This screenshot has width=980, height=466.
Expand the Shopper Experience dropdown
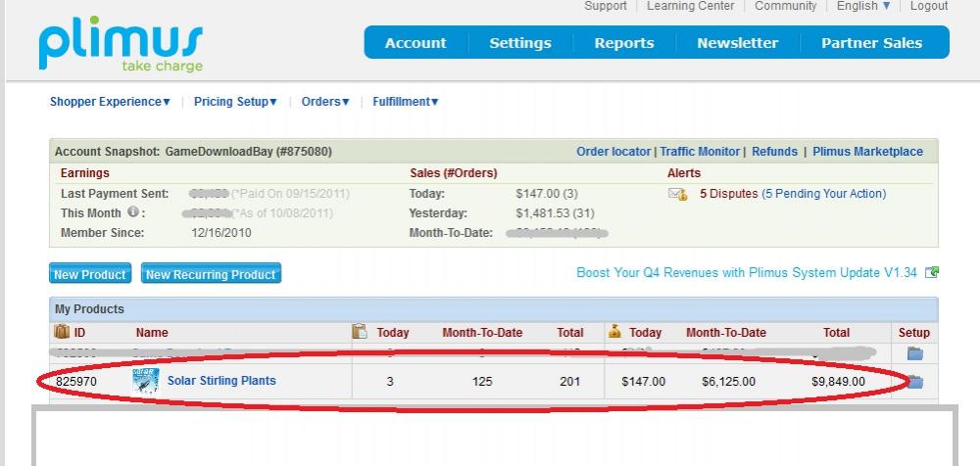110,102
